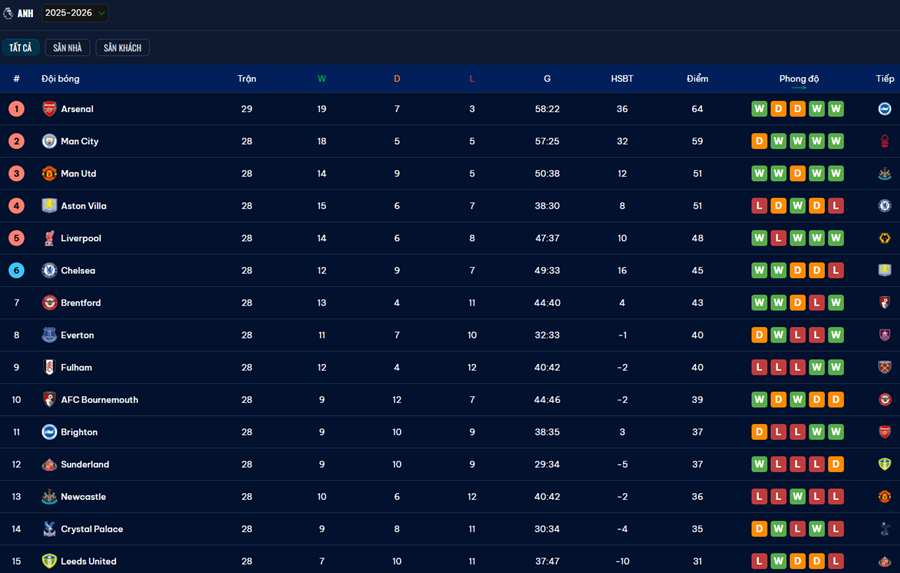Open the AFC Bournemouth team link
The height and width of the screenshot is (573, 900).
[x=99, y=400]
